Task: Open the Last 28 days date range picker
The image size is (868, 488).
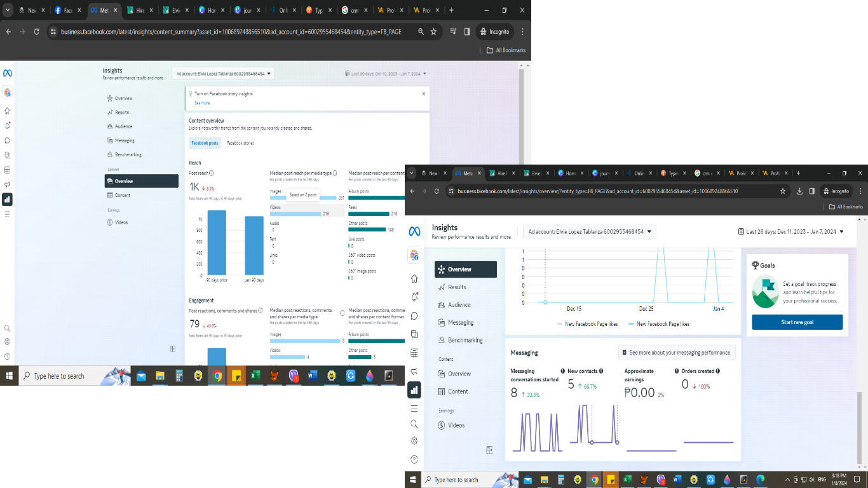Action: click(x=791, y=232)
